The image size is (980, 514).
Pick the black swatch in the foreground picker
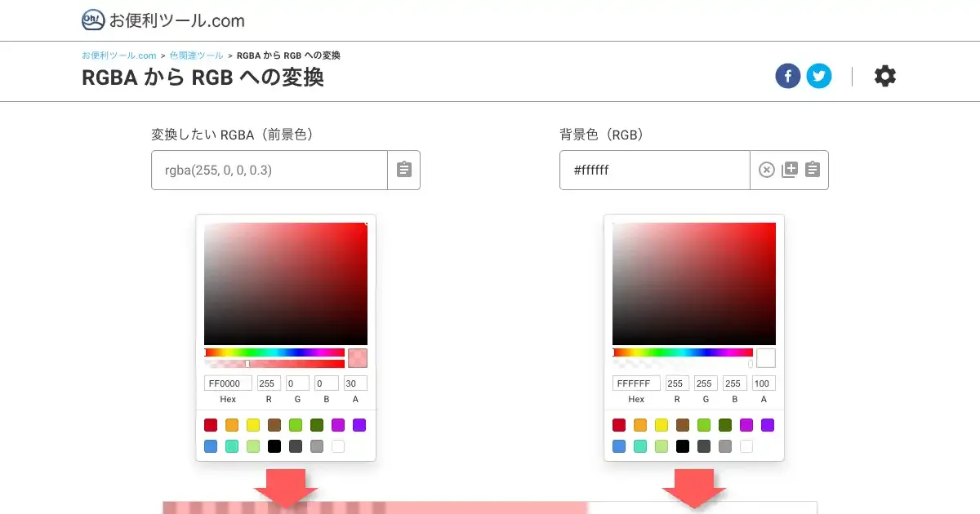[274, 446]
